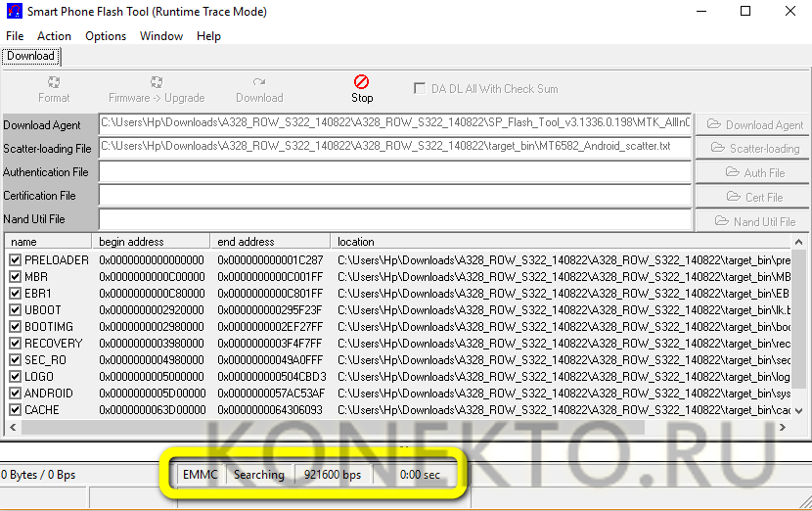Open the Options menu
This screenshot has width=812, height=511.
pyautogui.click(x=106, y=36)
